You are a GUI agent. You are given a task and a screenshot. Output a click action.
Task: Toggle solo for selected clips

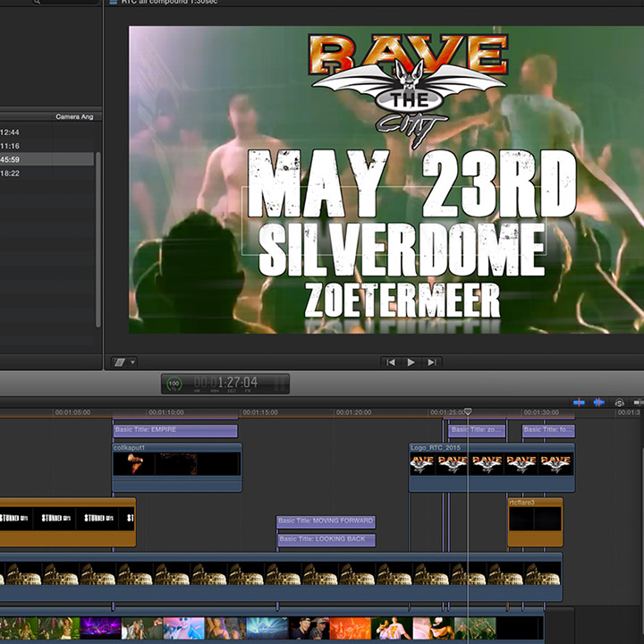coord(619,402)
